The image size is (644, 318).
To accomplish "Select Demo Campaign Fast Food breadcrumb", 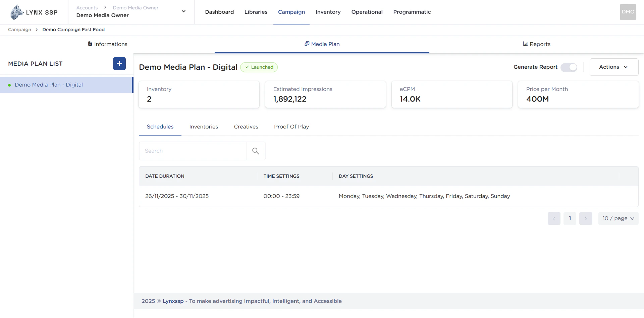I will tap(73, 30).
